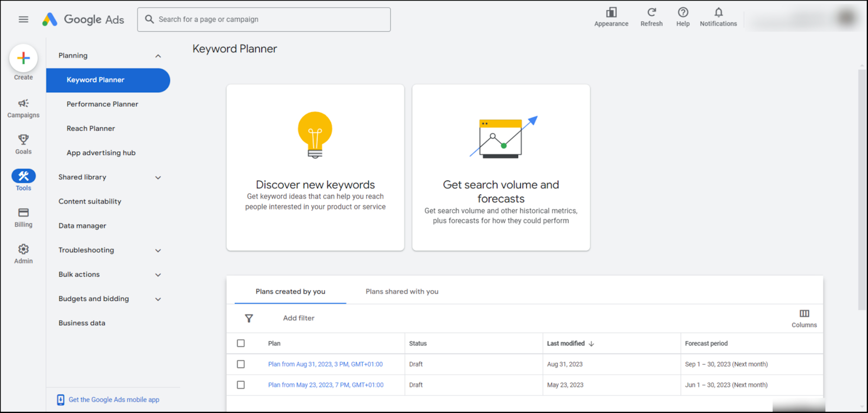Screen dimensions: 868x413
Task: Open the Help icon
Action: [683, 12]
